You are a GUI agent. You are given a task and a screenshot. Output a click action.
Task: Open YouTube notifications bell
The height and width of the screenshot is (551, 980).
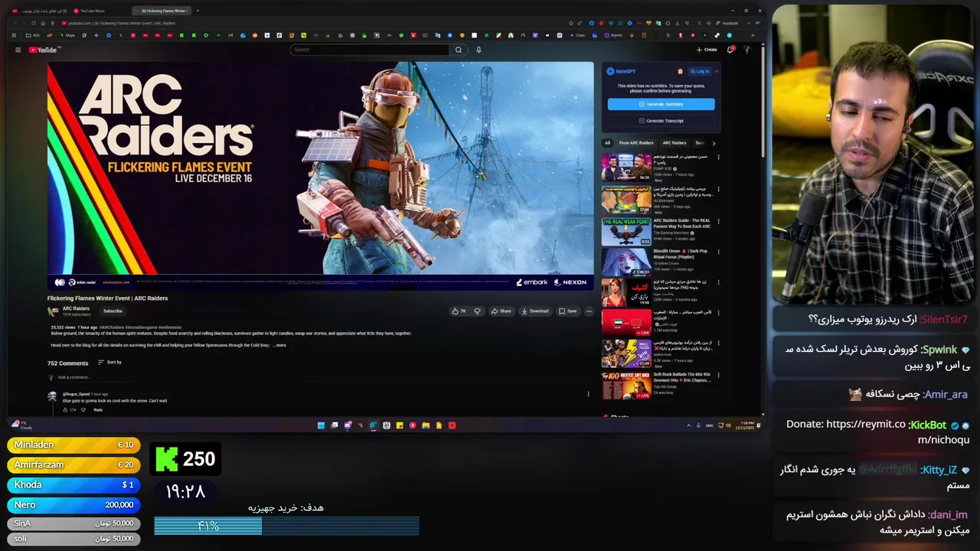730,50
